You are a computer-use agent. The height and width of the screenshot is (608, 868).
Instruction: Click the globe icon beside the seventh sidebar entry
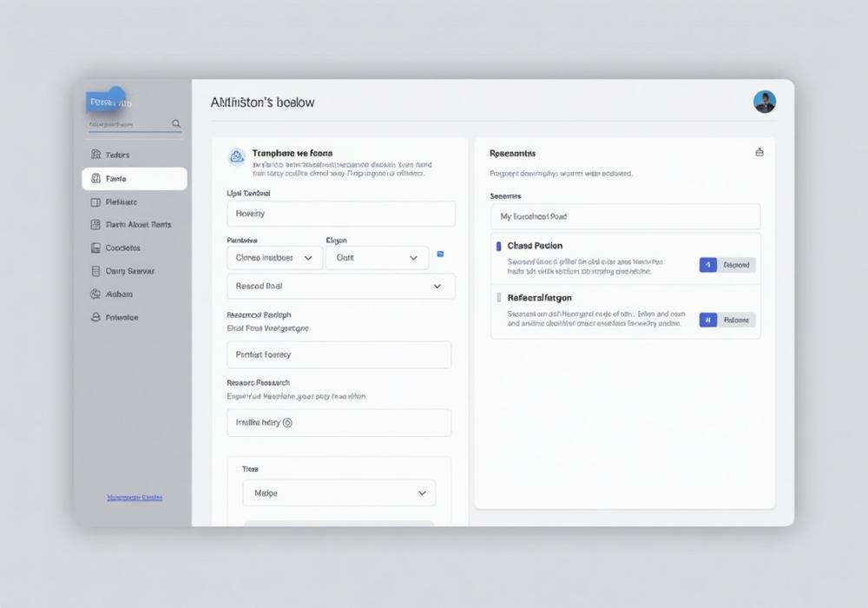[97, 294]
